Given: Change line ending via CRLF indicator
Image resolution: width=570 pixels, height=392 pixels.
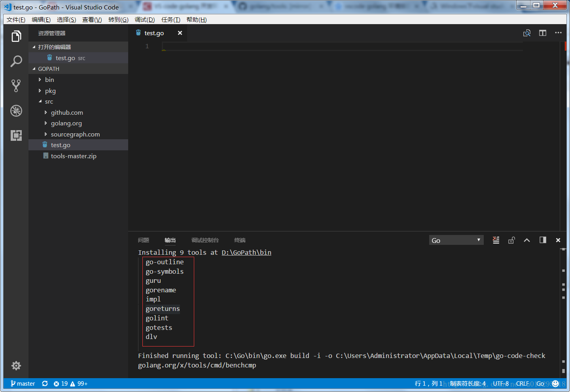Looking at the screenshot, I should tap(523, 384).
